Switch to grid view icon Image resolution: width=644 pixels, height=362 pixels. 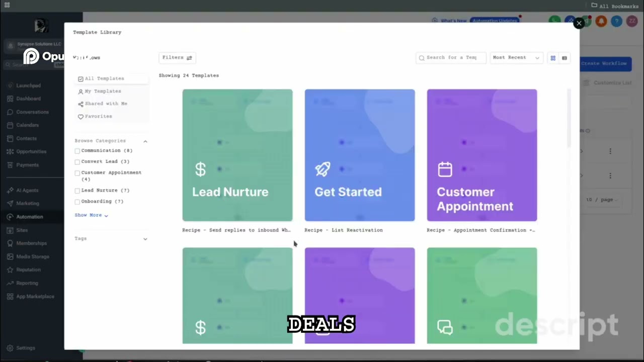coord(553,58)
